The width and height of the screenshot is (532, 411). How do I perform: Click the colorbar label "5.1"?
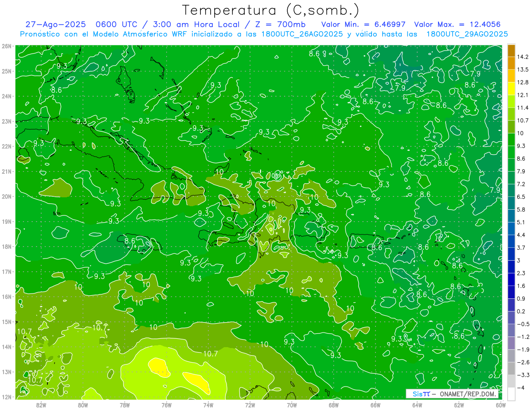click(x=521, y=222)
